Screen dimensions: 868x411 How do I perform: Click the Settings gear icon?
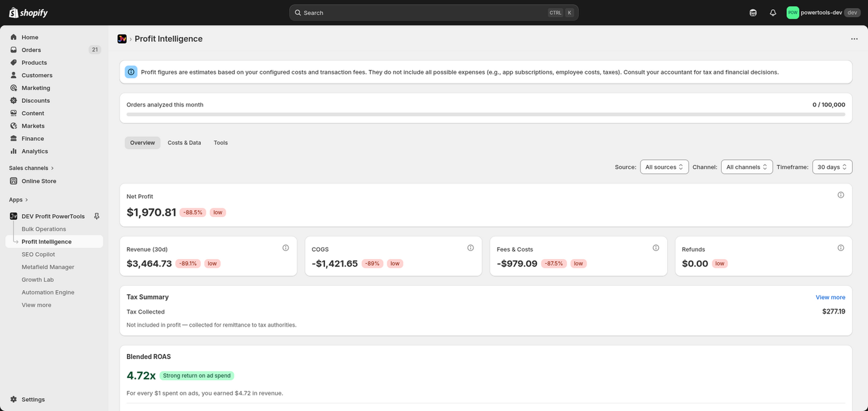tap(14, 400)
